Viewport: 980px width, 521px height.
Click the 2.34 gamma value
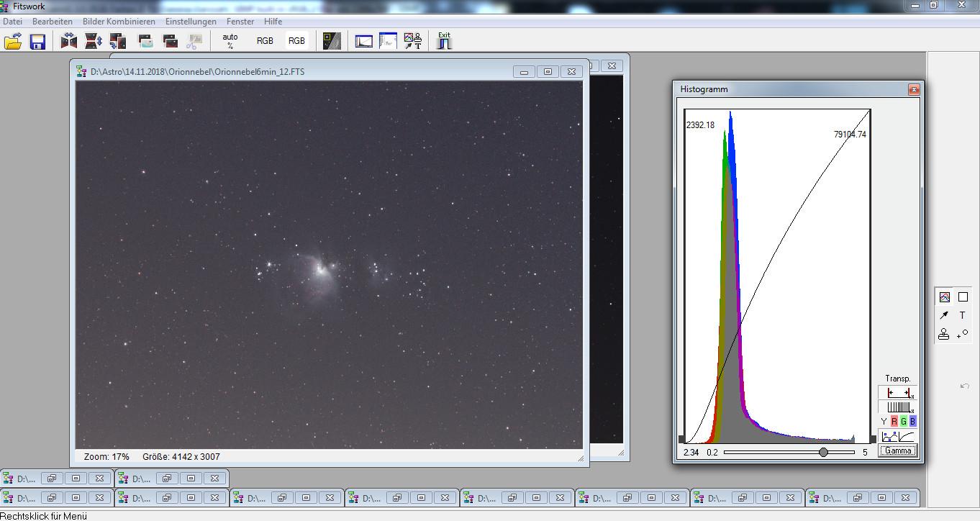(691, 453)
